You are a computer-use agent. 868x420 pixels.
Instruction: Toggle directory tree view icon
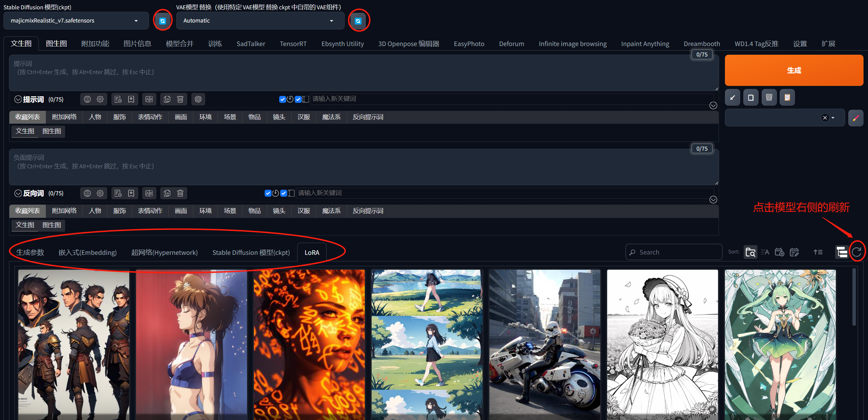[842, 252]
